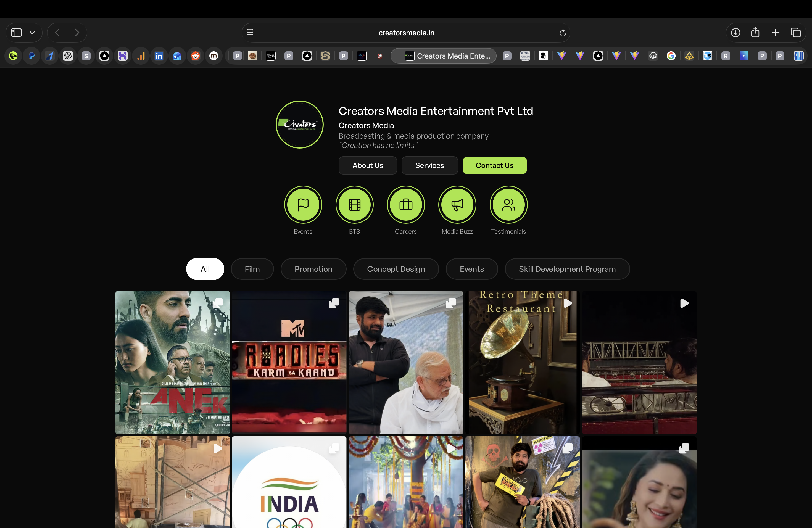Share the page using the share icon

click(x=755, y=32)
